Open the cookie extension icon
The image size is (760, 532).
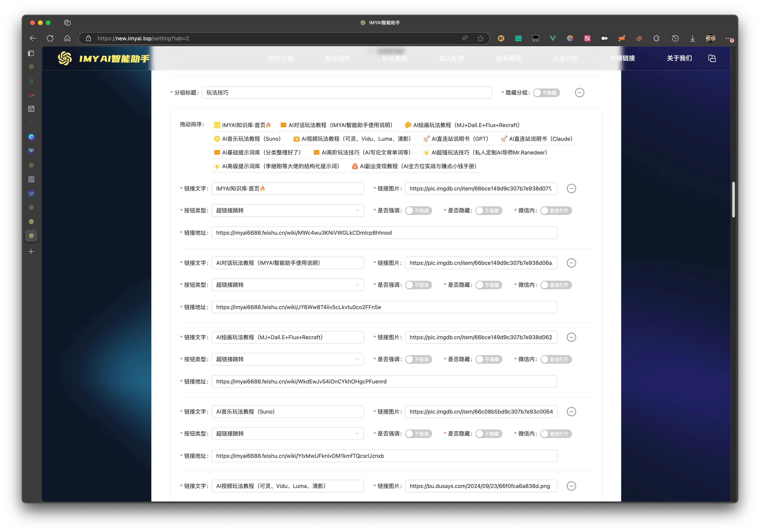point(639,38)
